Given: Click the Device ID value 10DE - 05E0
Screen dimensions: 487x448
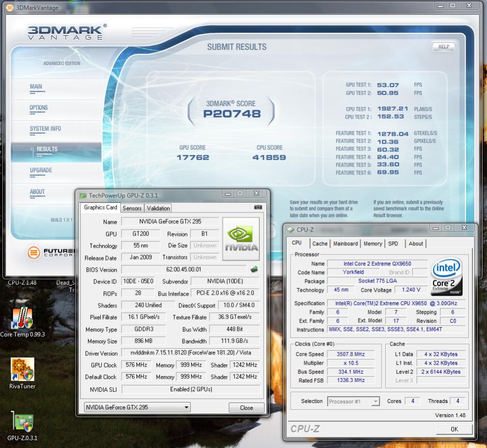Looking at the screenshot, I should [138, 281].
